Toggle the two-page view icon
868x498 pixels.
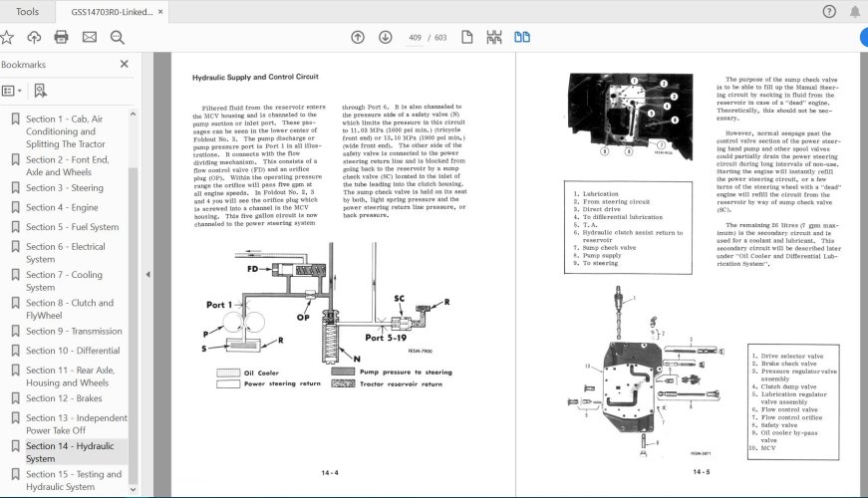click(x=522, y=37)
